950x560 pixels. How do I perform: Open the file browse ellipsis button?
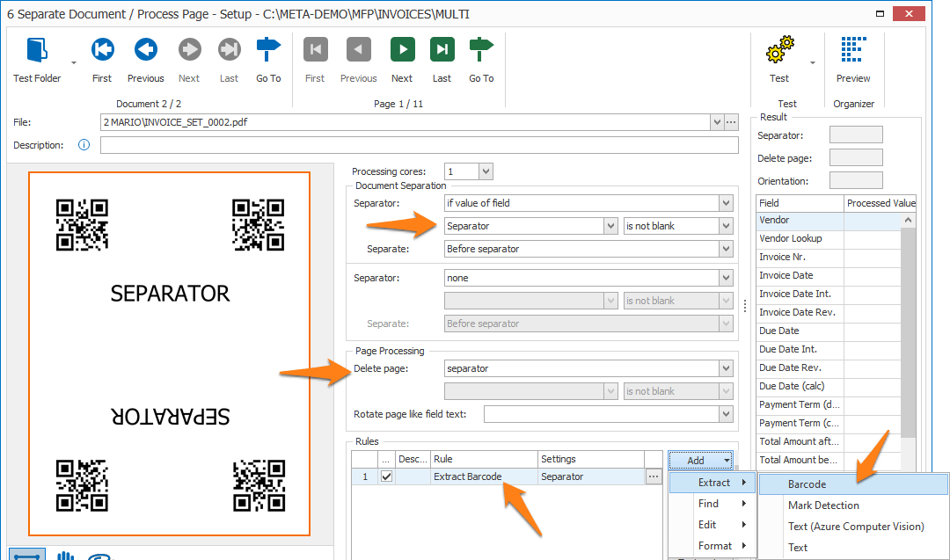click(731, 122)
